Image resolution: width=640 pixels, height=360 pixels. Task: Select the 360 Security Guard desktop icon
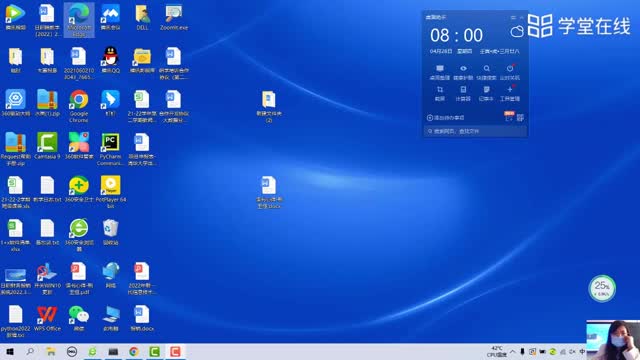coord(79,189)
